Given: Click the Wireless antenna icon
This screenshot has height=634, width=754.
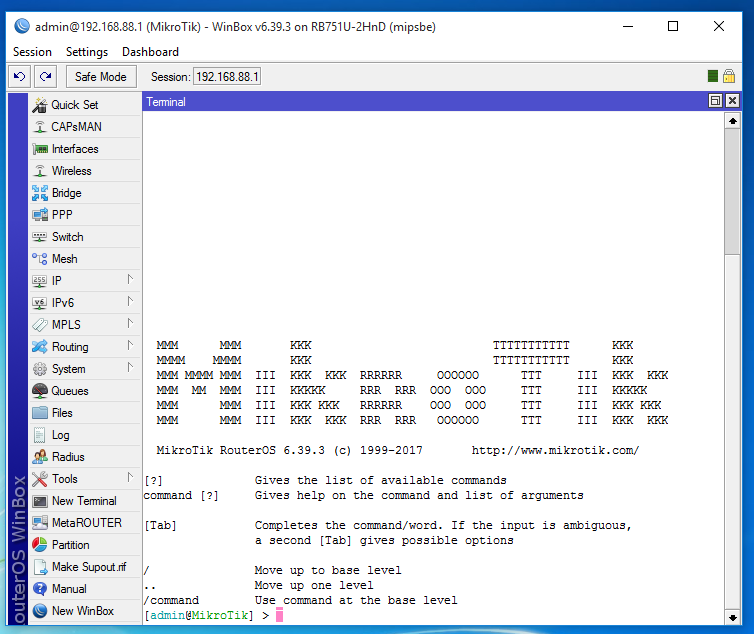Looking at the screenshot, I should 40,171.
